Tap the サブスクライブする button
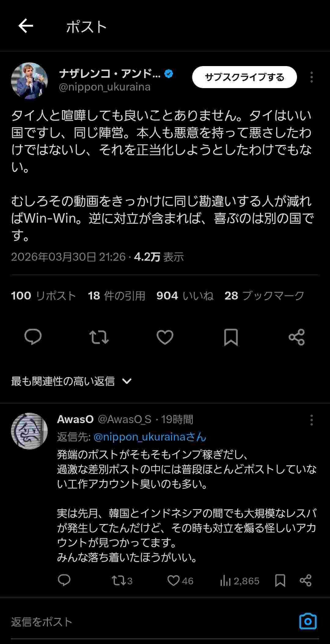 click(244, 77)
